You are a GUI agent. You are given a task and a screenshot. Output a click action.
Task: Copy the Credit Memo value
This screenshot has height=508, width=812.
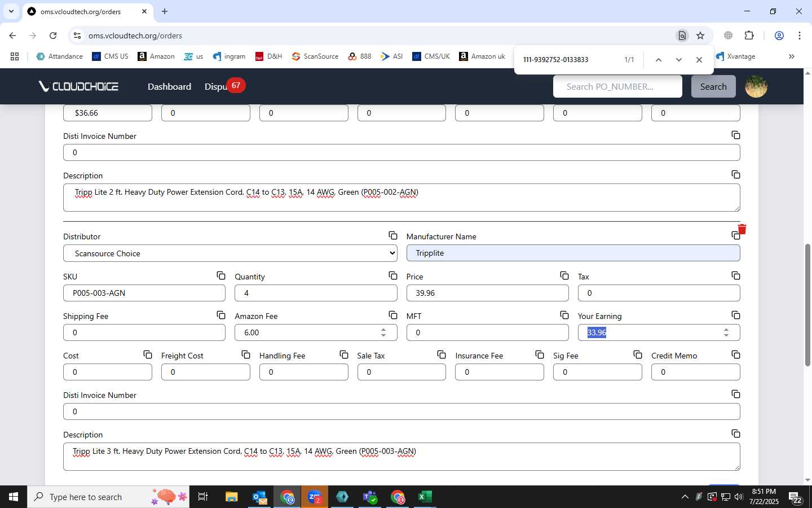pos(736,354)
